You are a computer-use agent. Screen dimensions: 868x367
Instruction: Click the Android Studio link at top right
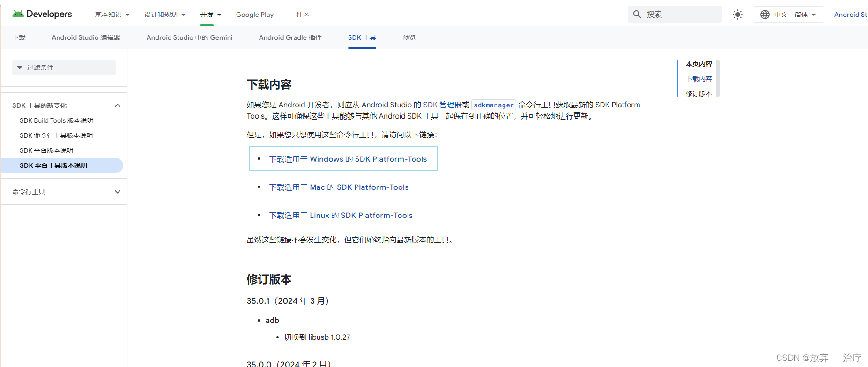(x=851, y=15)
